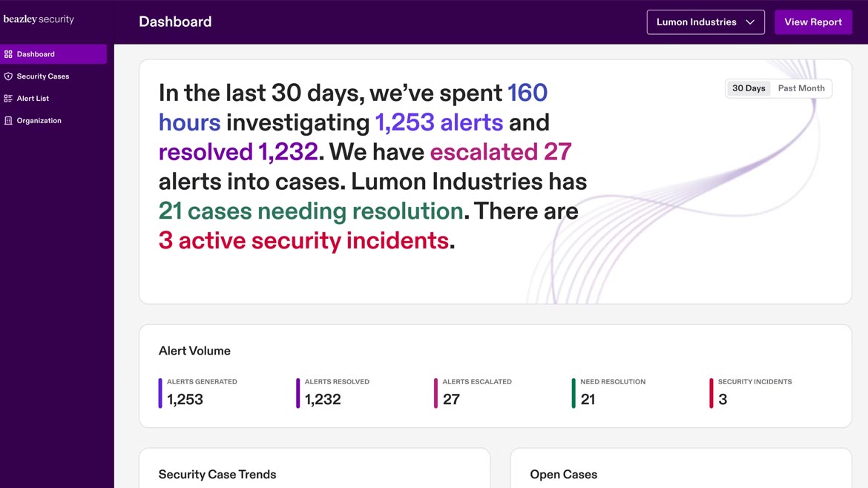Select the 30 Days time range
The height and width of the screenshot is (488, 868).
pyautogui.click(x=749, y=88)
